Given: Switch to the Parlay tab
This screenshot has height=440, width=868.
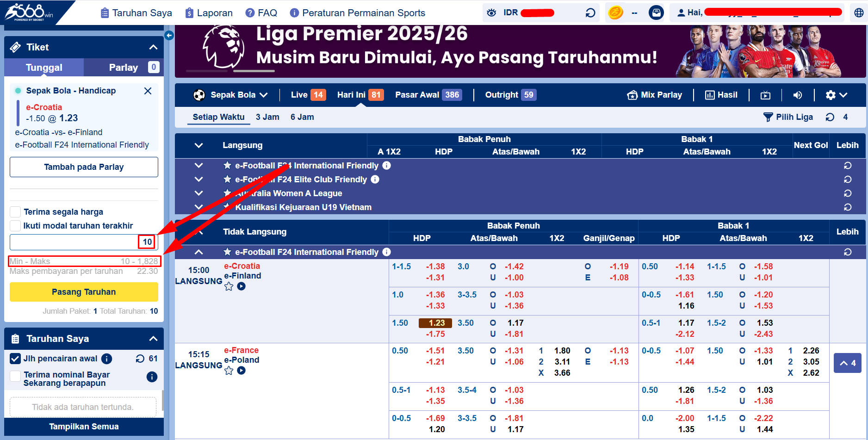Looking at the screenshot, I should tap(124, 68).
